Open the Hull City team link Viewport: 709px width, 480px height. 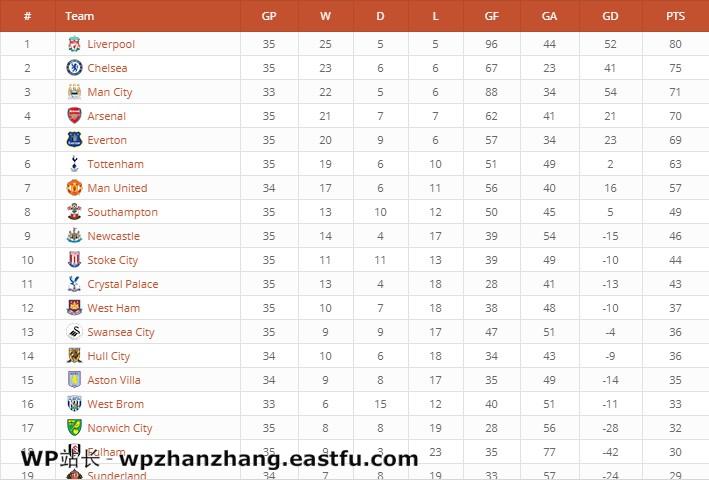108,356
